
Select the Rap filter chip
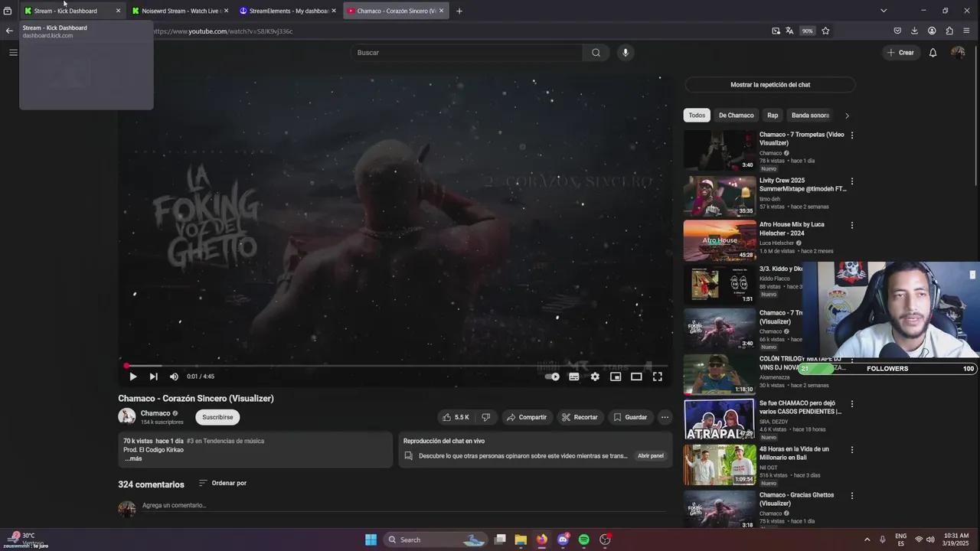tap(773, 116)
